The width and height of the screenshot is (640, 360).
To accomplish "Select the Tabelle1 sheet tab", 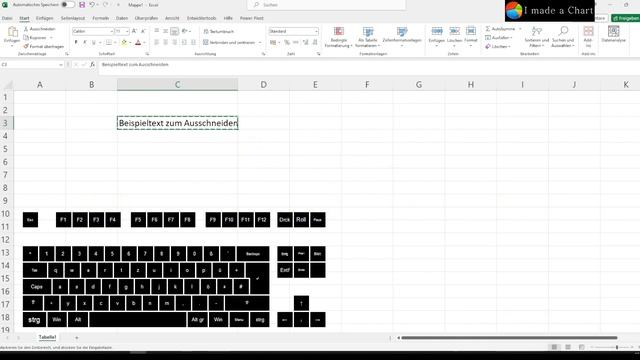I will click(47, 338).
